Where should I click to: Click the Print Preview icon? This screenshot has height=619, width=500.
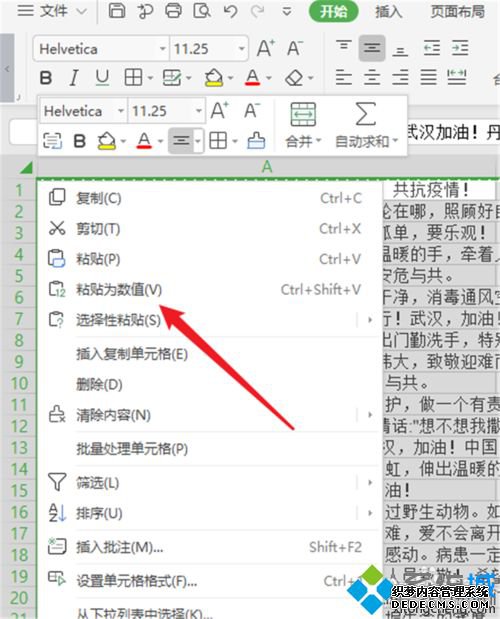tap(202, 11)
